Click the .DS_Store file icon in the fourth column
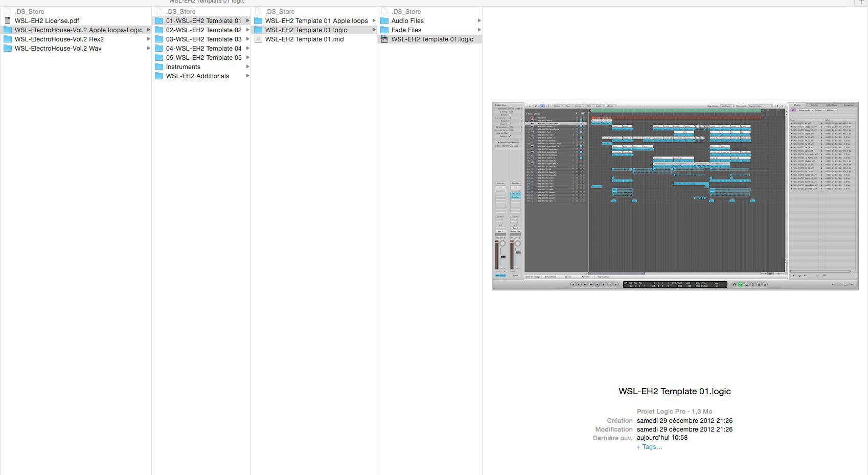The height and width of the screenshot is (475, 868). pos(384,12)
